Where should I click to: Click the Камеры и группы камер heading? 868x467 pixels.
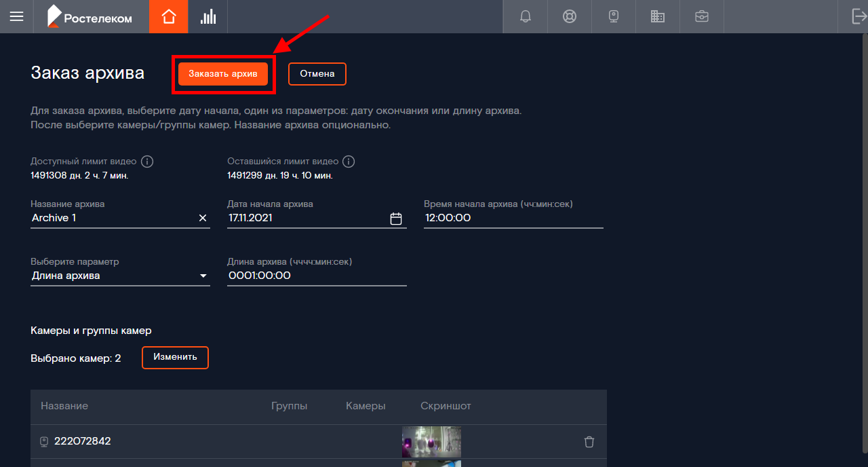tap(91, 331)
